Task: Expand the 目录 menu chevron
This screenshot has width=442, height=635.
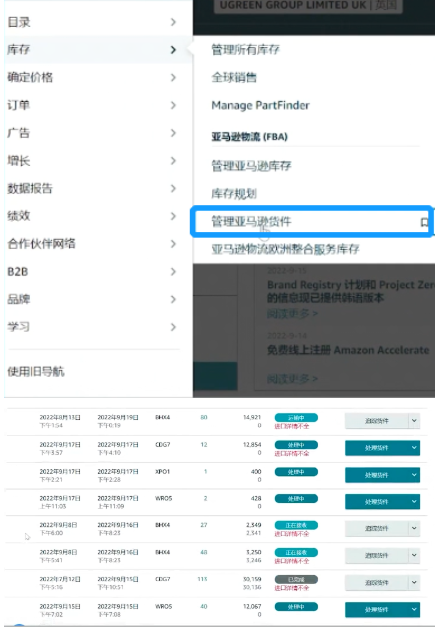Action: tap(173, 22)
